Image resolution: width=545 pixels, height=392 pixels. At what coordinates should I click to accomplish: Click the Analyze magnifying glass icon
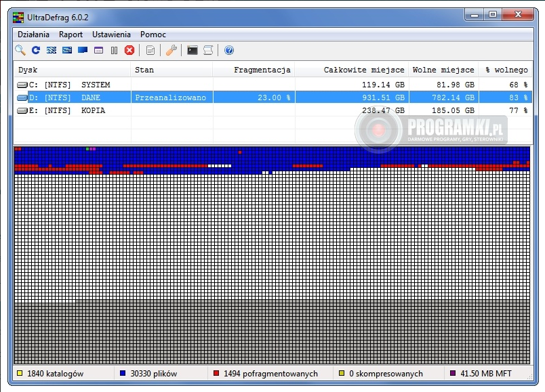coord(20,50)
